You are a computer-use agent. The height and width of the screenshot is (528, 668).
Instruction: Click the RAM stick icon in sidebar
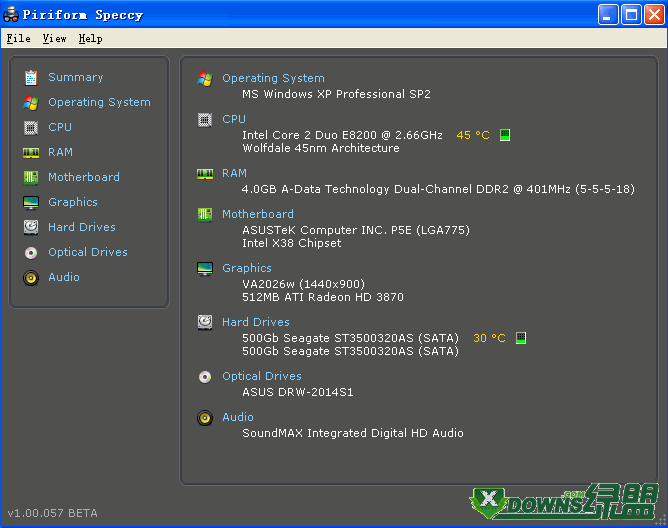click(31, 153)
